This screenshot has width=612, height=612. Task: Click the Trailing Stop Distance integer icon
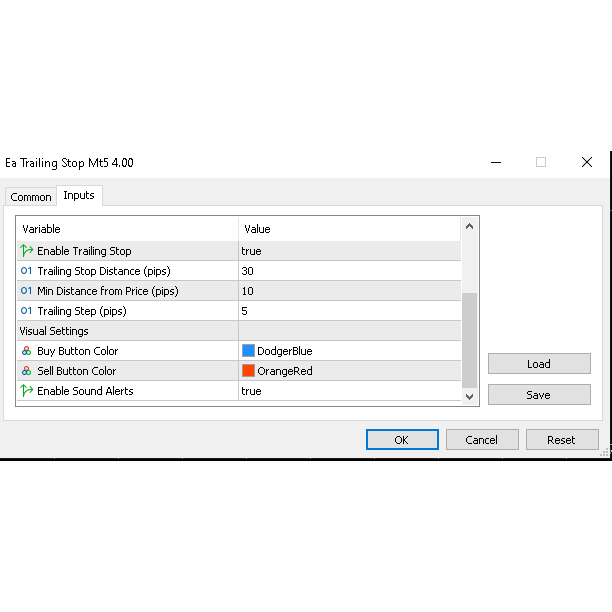coord(26,271)
